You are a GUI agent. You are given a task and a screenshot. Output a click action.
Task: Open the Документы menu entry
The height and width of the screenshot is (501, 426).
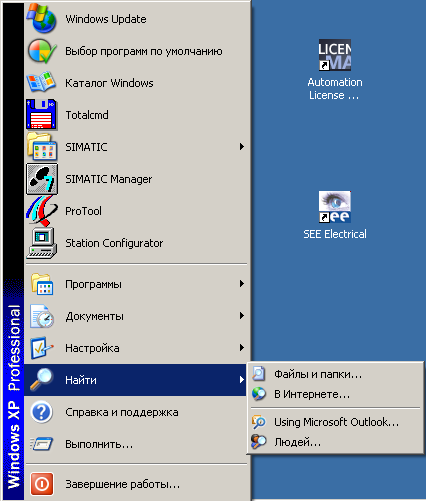pyautogui.click(x=136, y=316)
